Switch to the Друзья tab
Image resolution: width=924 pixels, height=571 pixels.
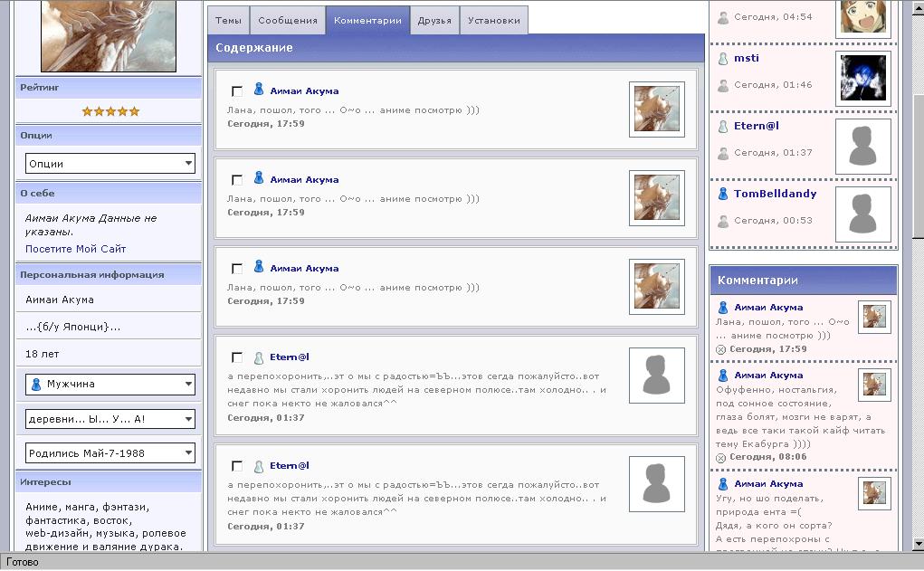[434, 20]
